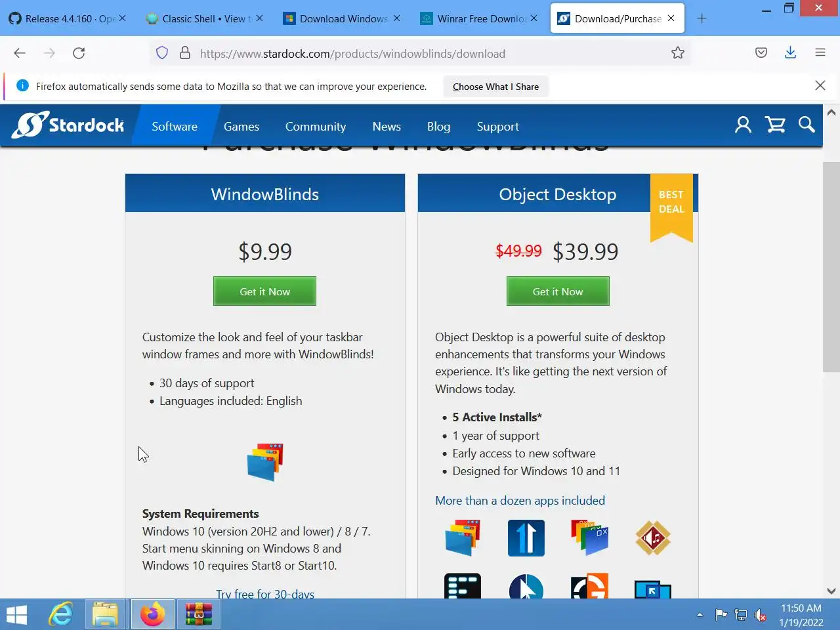The width and height of the screenshot is (840, 630).
Task: Click the Stardock logo
Action: point(68,125)
